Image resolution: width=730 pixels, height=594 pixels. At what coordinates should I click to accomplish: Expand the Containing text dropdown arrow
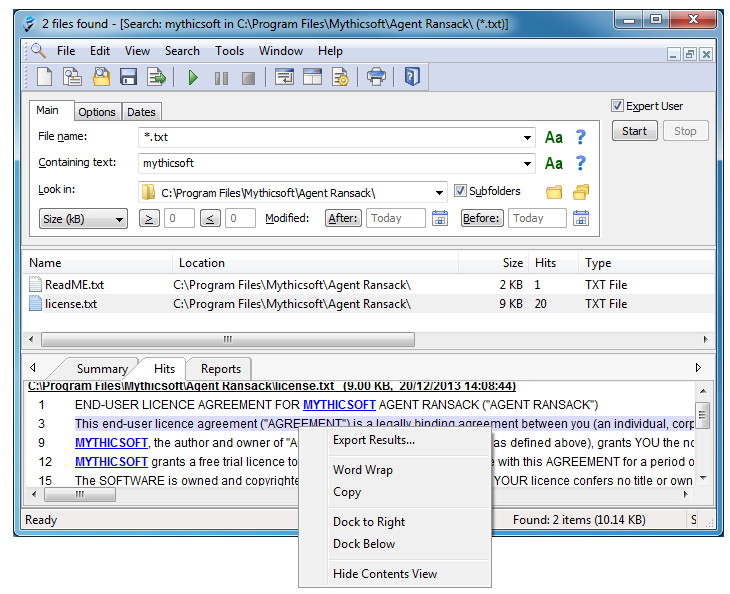pos(527,164)
